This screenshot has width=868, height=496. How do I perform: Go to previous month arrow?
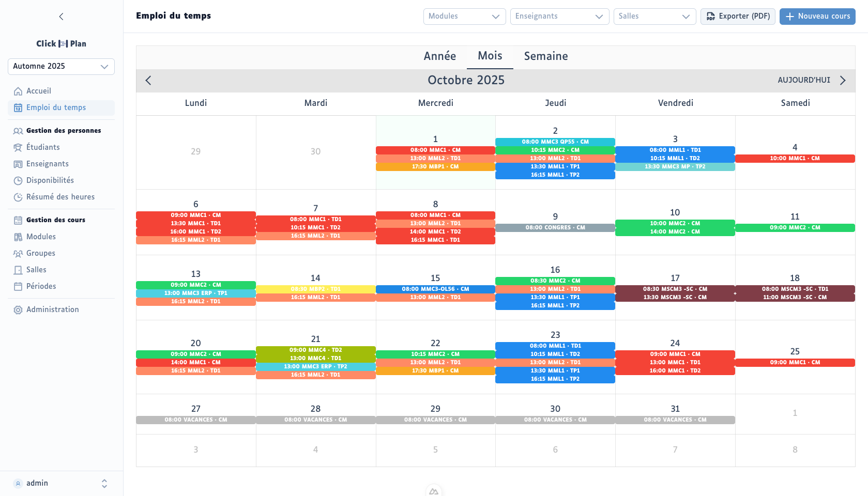click(x=148, y=81)
